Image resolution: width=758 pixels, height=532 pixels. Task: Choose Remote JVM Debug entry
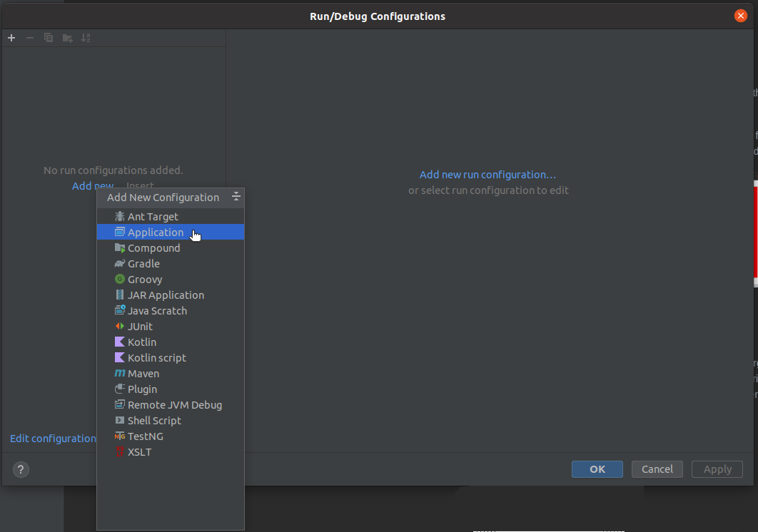point(170,405)
